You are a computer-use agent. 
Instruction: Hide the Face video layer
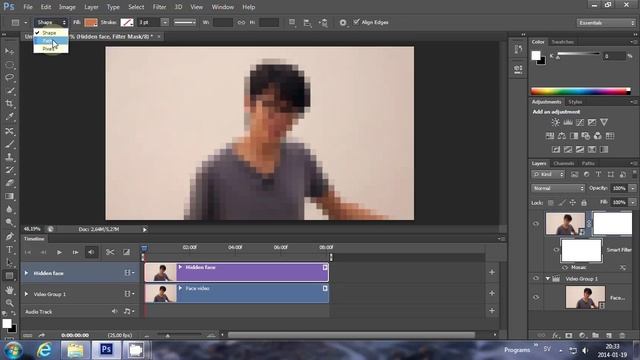[536, 297]
